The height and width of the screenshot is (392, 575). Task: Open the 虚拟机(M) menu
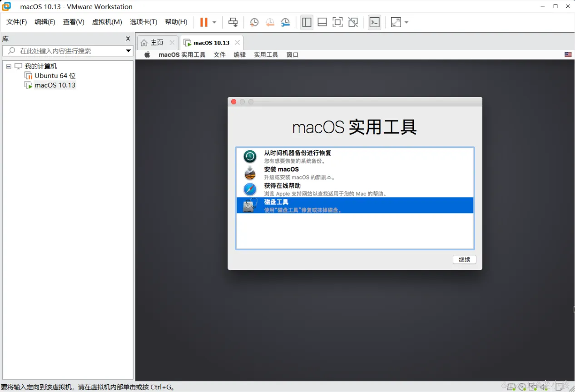pyautogui.click(x=107, y=22)
